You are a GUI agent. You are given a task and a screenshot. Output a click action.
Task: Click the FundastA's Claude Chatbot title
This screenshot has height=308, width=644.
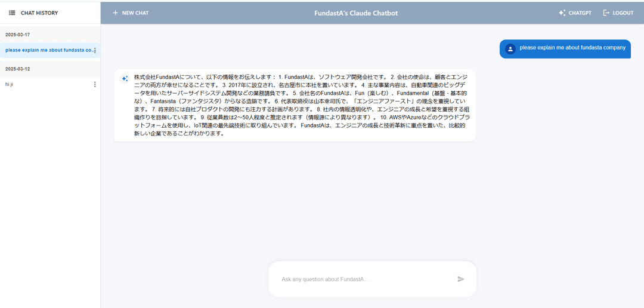pos(356,13)
